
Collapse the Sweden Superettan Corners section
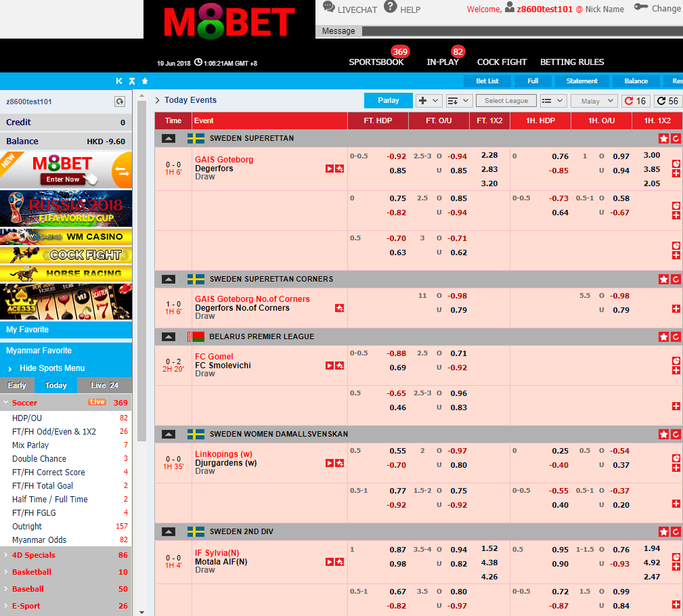[x=169, y=280]
